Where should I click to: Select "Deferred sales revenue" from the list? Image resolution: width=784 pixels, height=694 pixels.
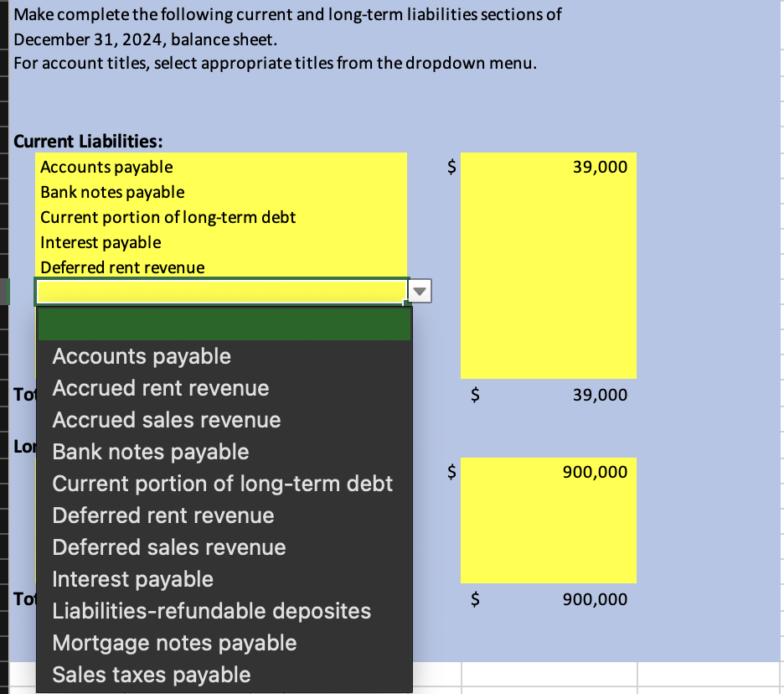point(169,546)
